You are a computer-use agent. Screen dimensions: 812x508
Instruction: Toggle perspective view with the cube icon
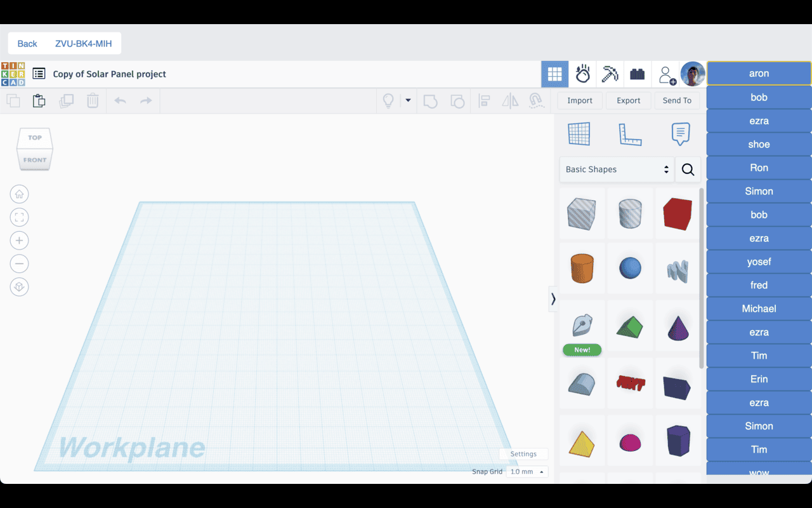(x=19, y=286)
